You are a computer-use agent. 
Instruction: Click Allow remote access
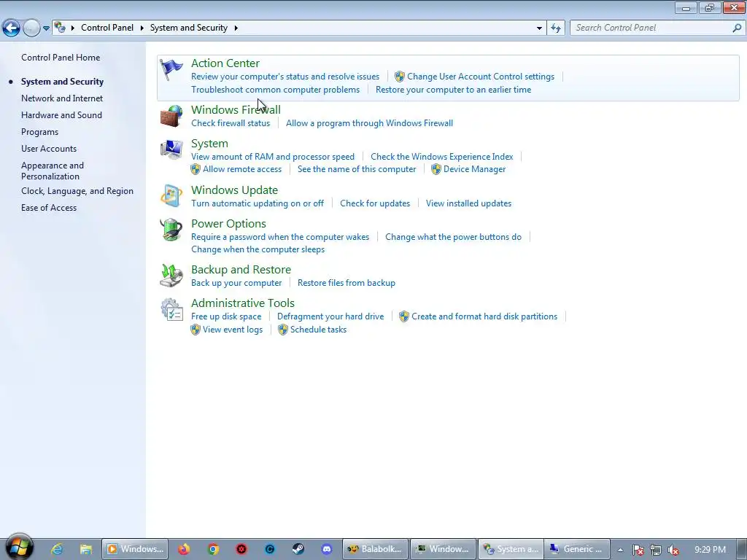[x=242, y=169]
